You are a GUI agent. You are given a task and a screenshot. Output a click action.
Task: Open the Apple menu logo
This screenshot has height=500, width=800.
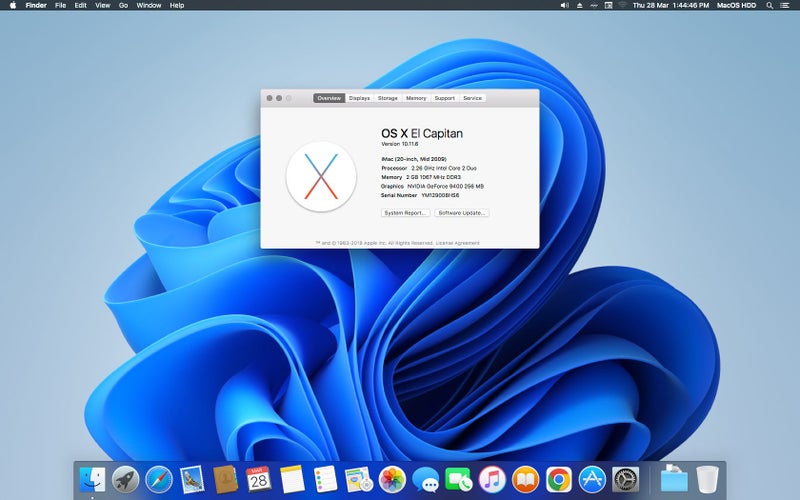(13, 5)
